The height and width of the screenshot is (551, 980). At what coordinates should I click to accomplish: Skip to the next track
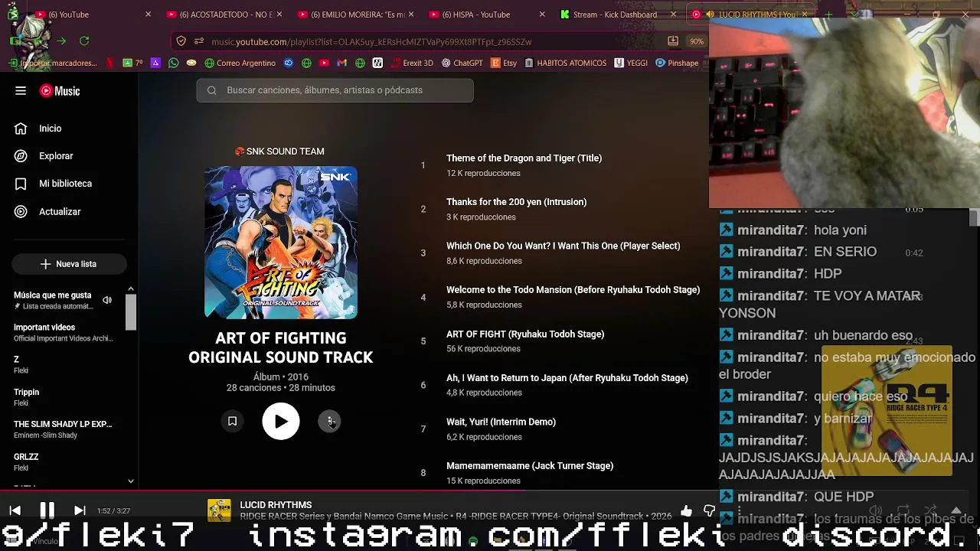[80, 510]
